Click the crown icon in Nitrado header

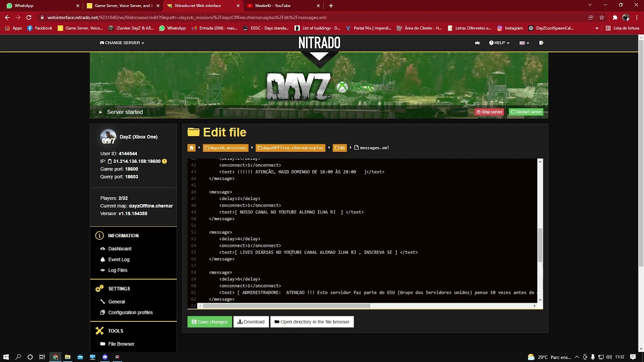point(477,43)
